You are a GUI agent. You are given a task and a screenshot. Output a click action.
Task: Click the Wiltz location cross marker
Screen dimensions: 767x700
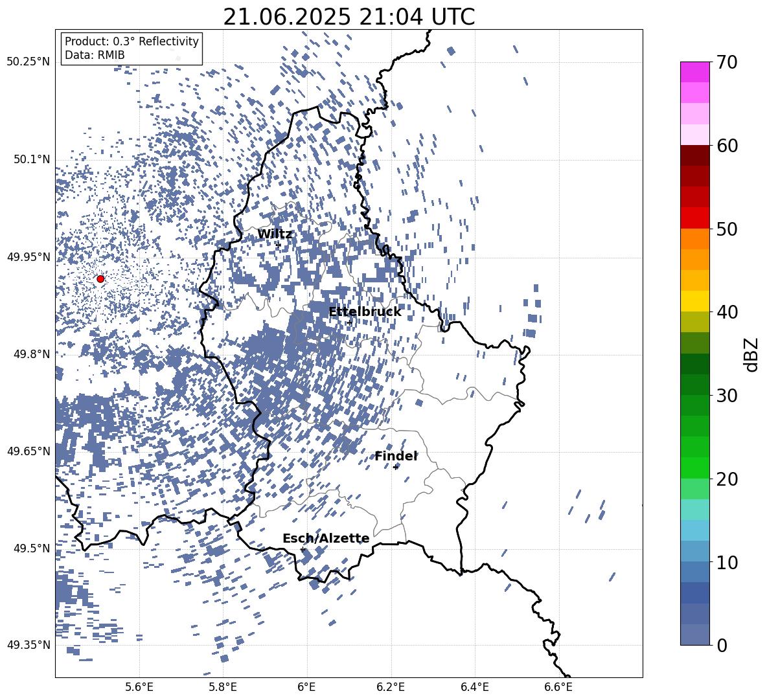point(279,244)
